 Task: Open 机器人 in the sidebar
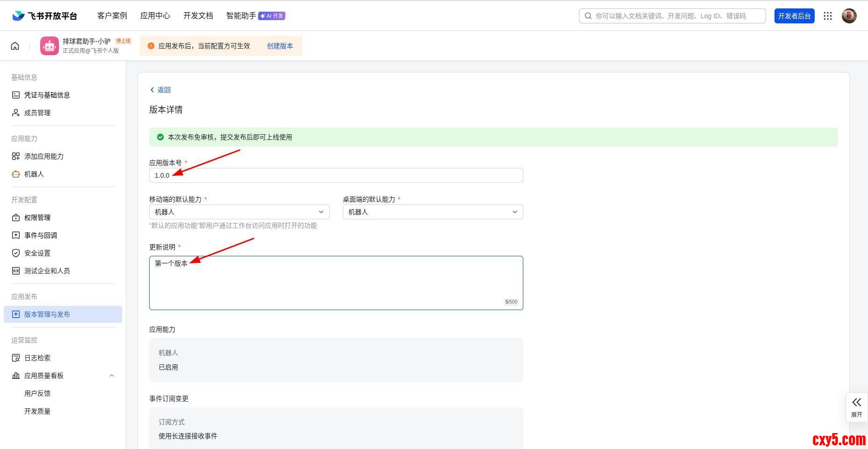(x=34, y=174)
